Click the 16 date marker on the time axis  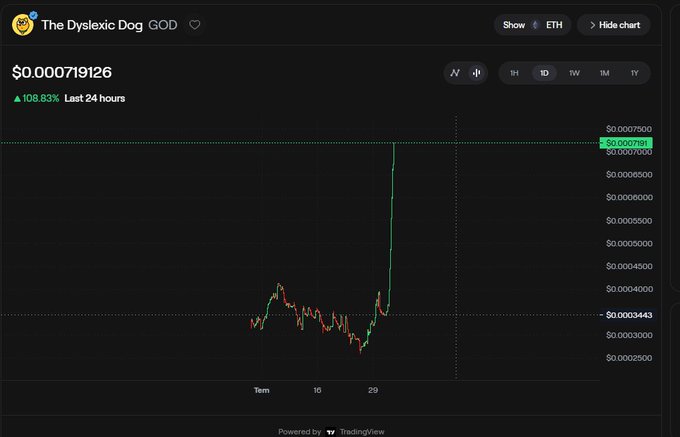tap(317, 390)
